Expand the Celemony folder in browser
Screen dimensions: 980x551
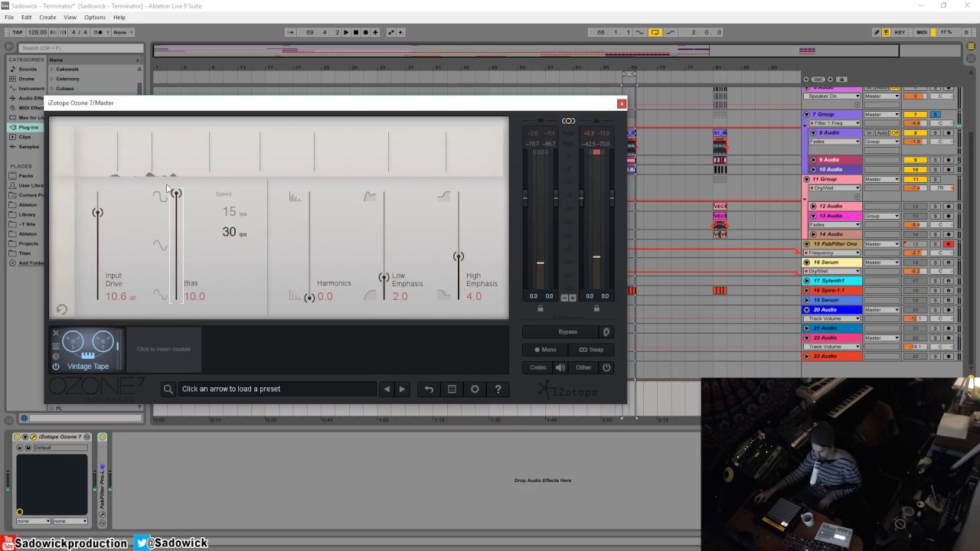52,79
